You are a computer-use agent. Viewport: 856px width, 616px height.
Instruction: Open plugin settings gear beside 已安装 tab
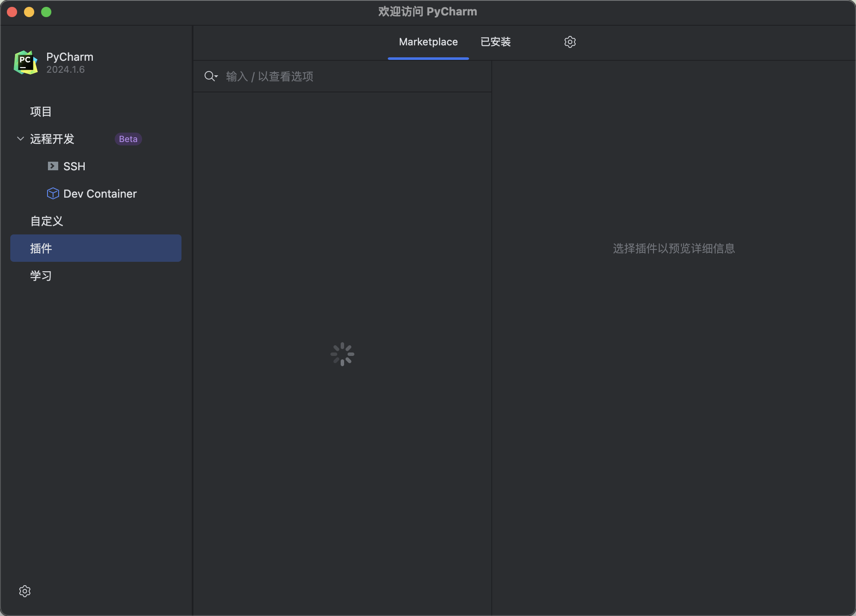click(x=570, y=42)
